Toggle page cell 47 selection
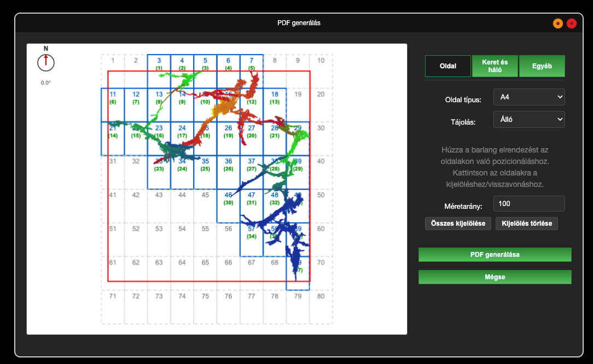This screenshot has width=593, height=364. click(x=252, y=206)
